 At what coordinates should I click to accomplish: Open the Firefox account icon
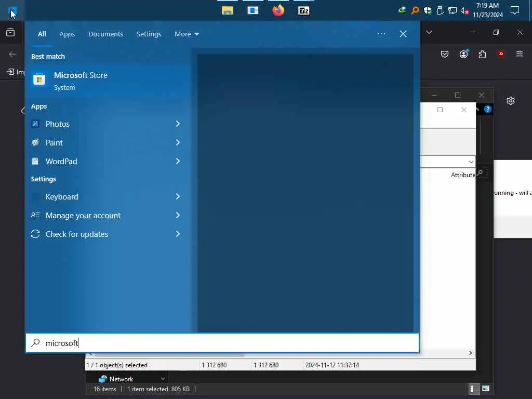point(464,54)
